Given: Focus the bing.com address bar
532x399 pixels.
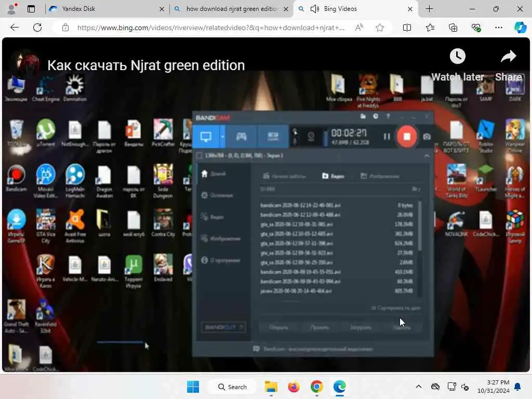Looking at the screenshot, I should point(211,28).
